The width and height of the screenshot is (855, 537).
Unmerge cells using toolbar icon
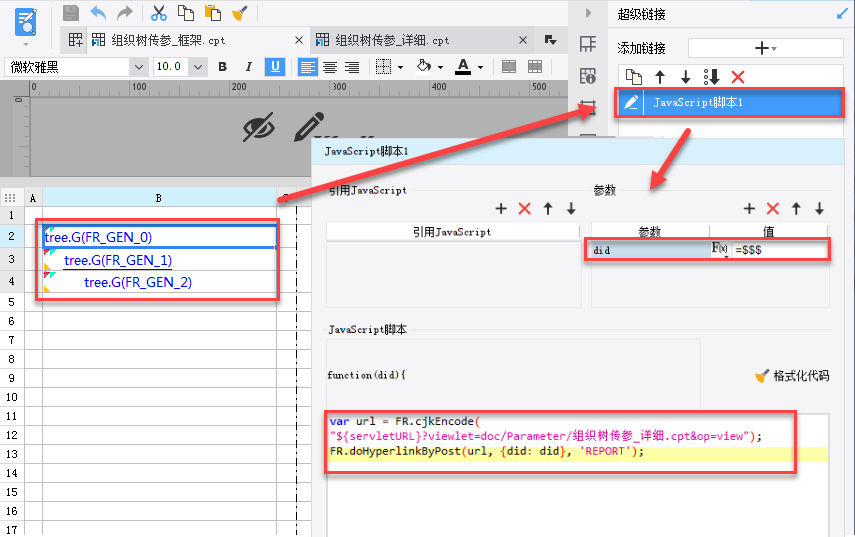pos(535,67)
